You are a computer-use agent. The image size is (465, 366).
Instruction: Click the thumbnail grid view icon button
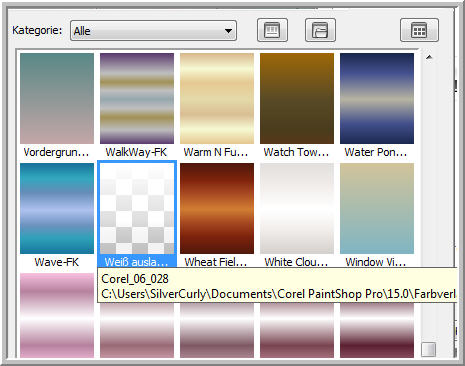419,30
